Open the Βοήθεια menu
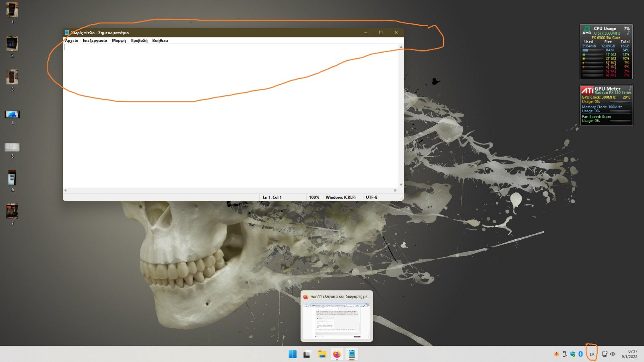 (160, 41)
